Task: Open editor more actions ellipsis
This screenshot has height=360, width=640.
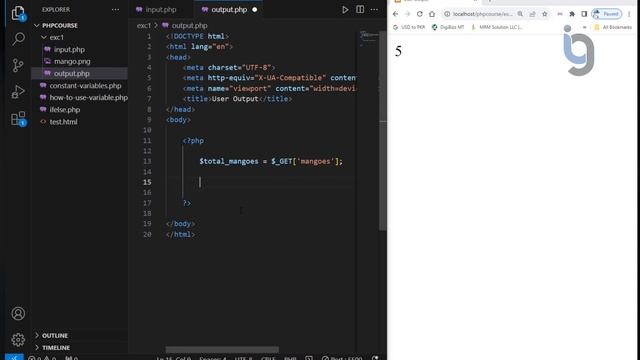Action: pyautogui.click(x=374, y=9)
